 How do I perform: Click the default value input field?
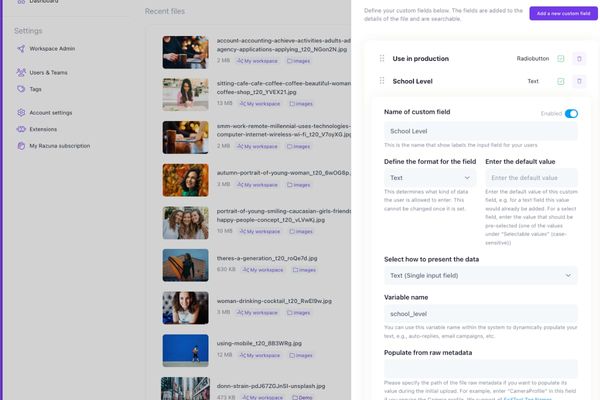(x=531, y=178)
